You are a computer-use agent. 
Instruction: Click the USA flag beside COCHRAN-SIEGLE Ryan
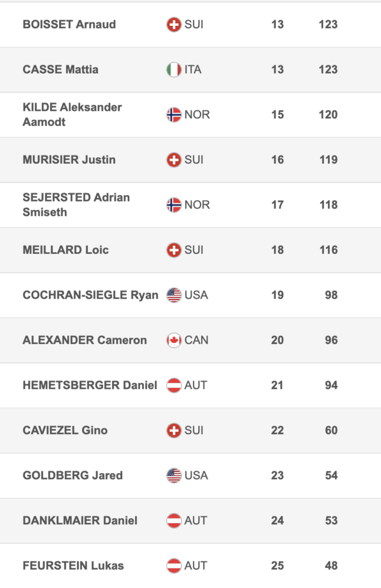point(174,295)
